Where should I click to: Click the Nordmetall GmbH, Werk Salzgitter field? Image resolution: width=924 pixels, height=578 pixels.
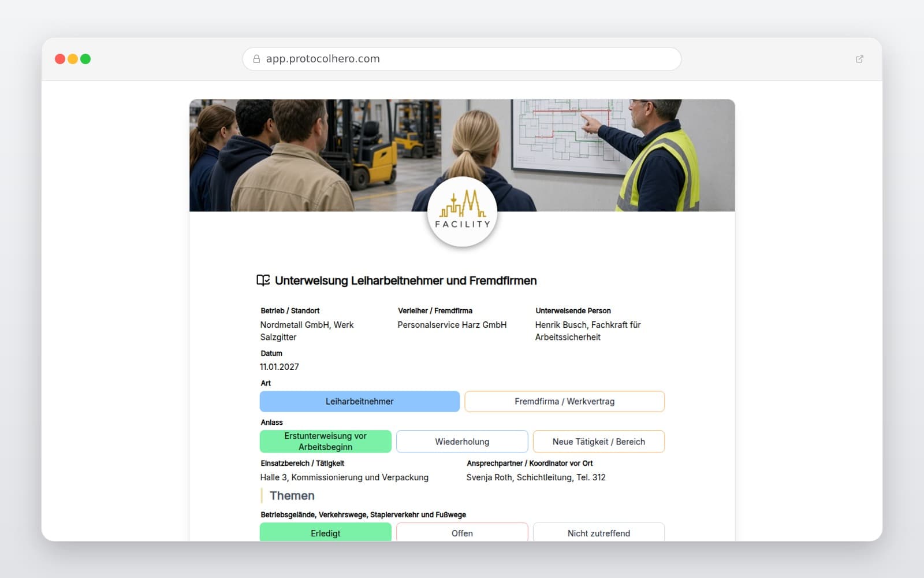pyautogui.click(x=307, y=331)
